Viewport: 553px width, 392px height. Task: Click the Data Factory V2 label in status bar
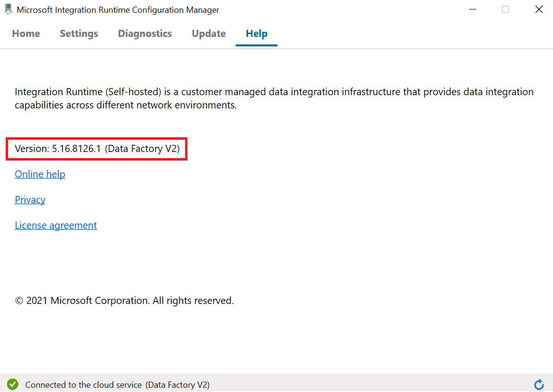point(178,385)
